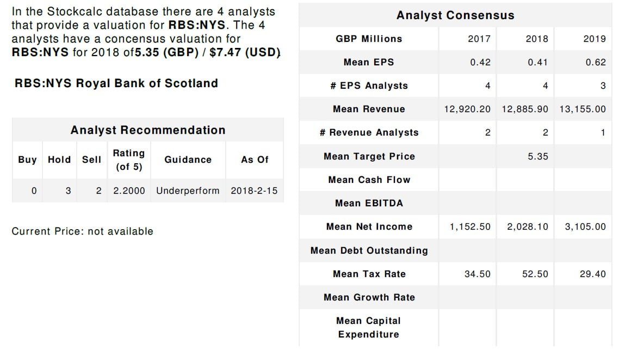This screenshot has width=644, height=350.
Task: Click the Mean Capital Expenditure row label
Action: (368, 327)
